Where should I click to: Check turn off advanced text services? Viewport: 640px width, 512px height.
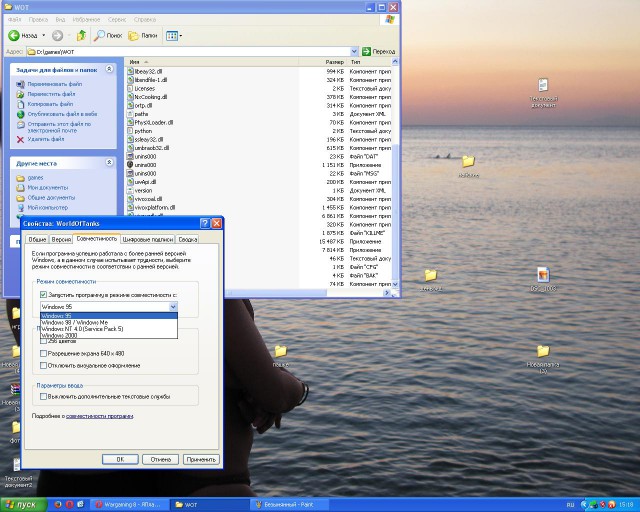click(x=43, y=396)
